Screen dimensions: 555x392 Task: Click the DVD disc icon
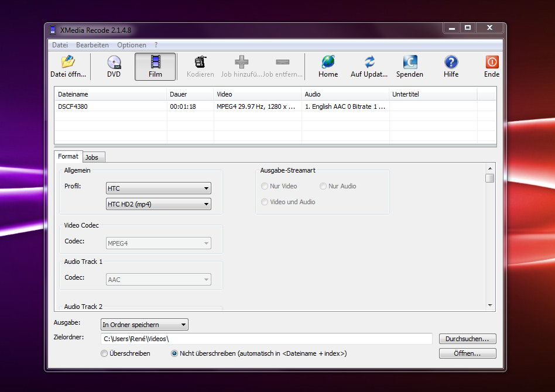pyautogui.click(x=114, y=62)
